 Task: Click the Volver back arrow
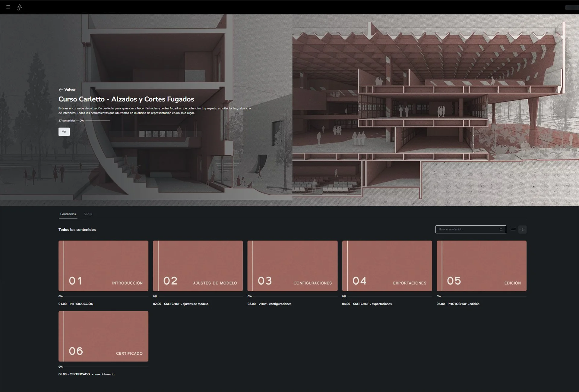(x=61, y=89)
